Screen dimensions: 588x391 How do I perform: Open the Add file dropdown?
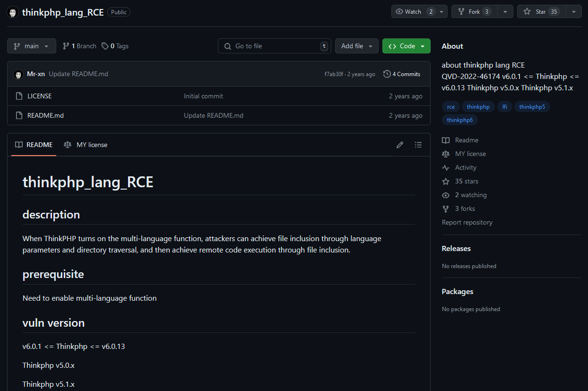click(x=357, y=46)
